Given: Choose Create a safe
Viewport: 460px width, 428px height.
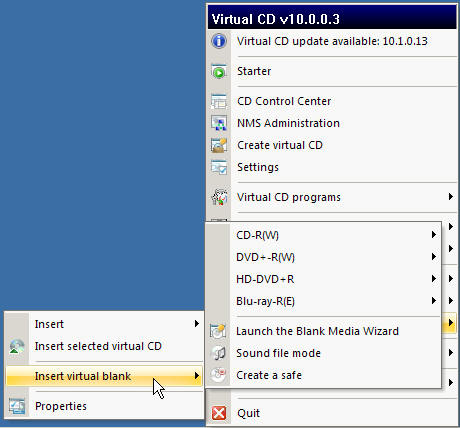Looking at the screenshot, I should [323, 375].
